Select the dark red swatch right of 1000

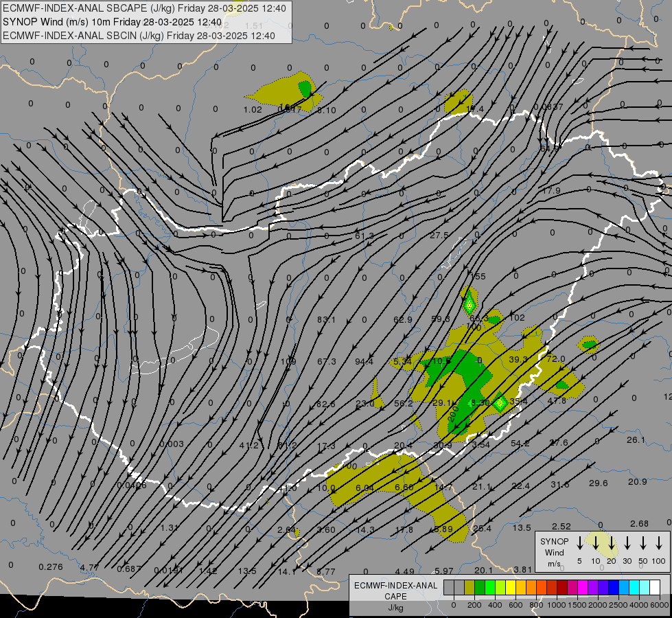click(562, 588)
